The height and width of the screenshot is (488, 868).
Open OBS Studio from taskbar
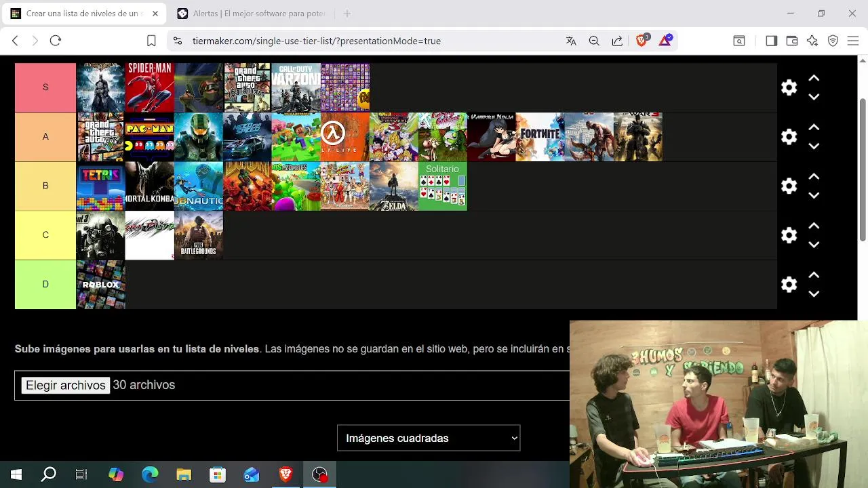click(319, 474)
